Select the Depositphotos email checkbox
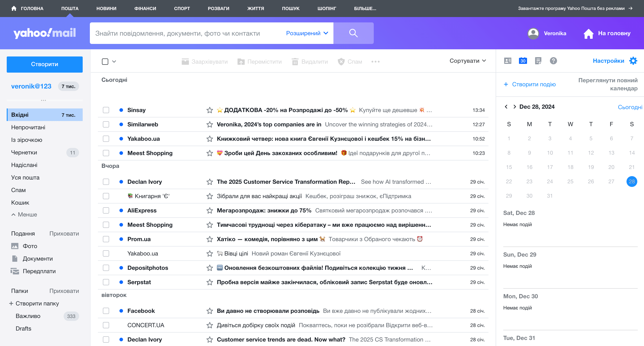644x346 pixels. coord(106,268)
